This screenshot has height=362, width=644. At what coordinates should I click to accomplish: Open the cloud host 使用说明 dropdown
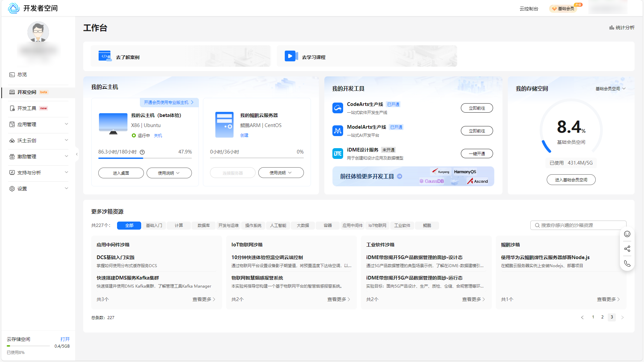pyautogui.click(x=169, y=173)
